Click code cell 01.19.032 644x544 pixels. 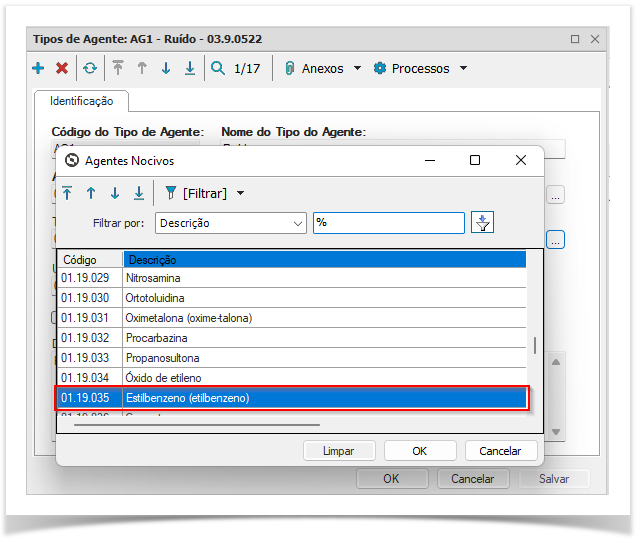coord(90,338)
